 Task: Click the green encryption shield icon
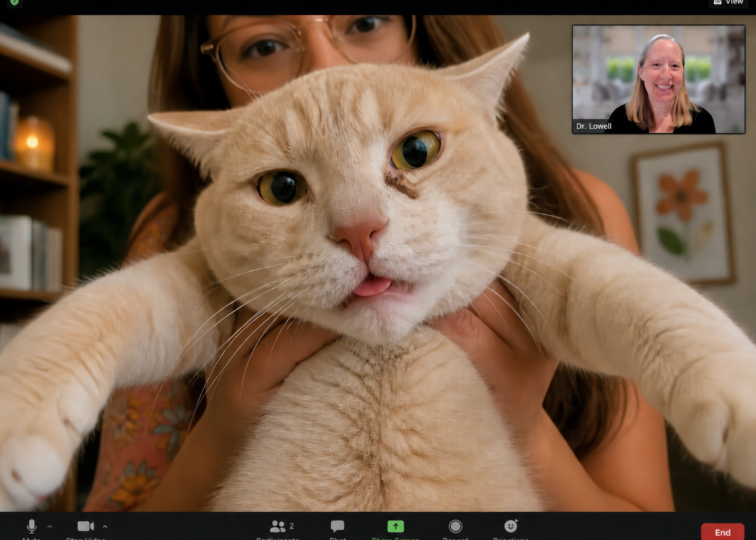[15, 3]
